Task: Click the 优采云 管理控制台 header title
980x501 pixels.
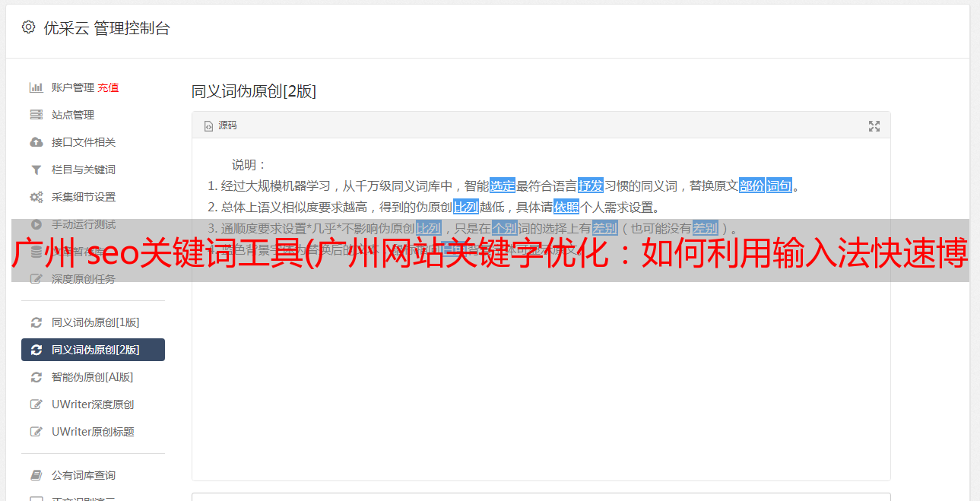Action: click(x=106, y=28)
